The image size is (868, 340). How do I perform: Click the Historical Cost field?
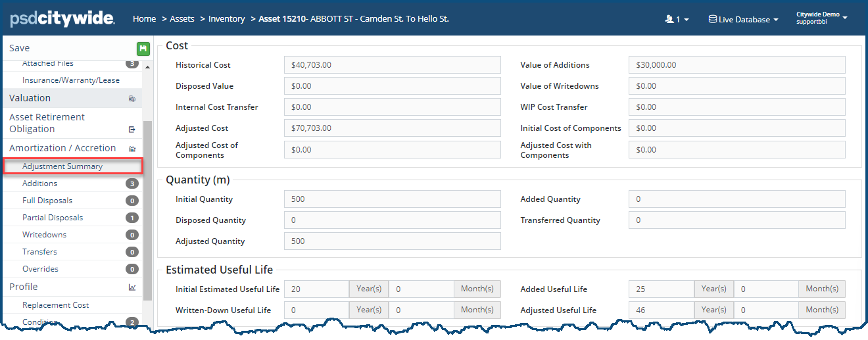[x=393, y=65]
